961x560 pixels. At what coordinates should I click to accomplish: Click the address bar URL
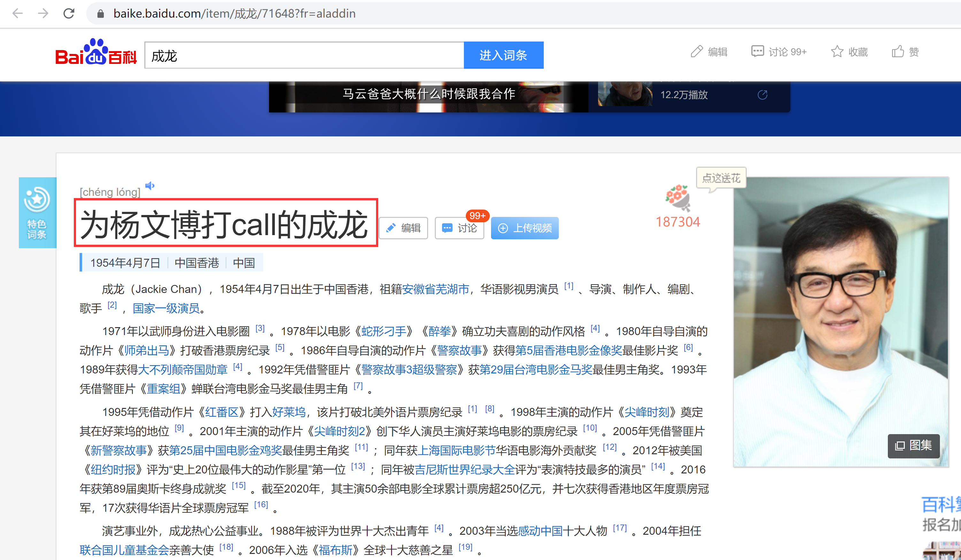tap(234, 14)
